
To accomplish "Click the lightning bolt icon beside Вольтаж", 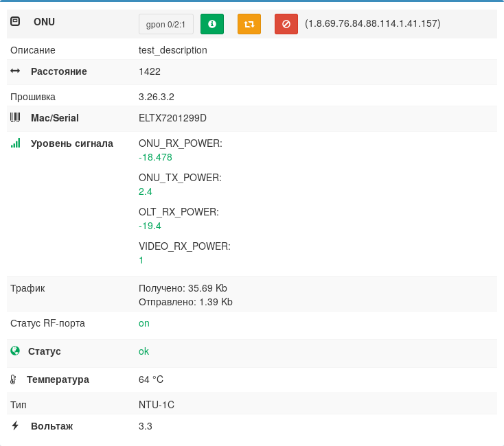I will [x=15, y=425].
